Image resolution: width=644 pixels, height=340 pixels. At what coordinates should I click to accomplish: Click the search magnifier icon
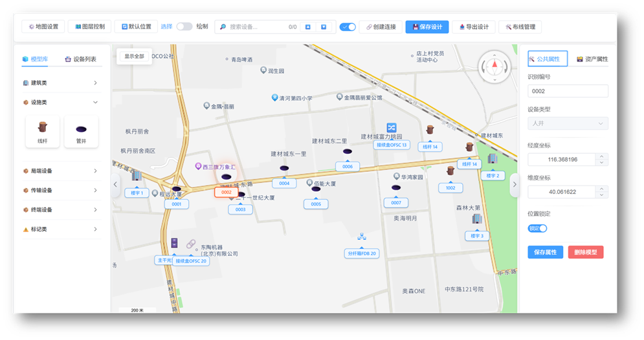[223, 27]
